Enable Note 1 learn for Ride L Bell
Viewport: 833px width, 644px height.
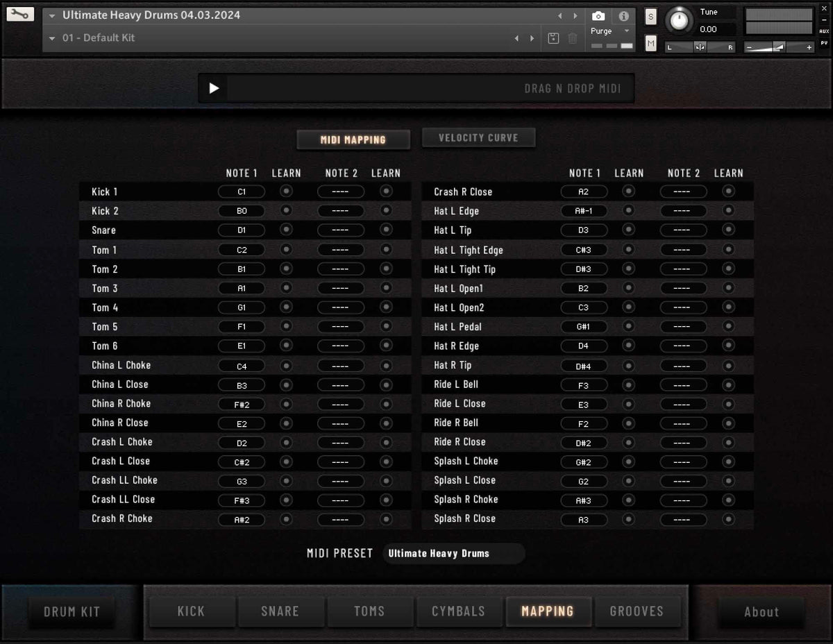628,384
